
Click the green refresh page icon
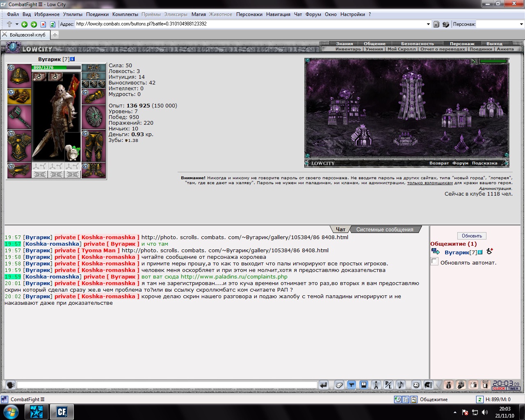(x=52, y=24)
